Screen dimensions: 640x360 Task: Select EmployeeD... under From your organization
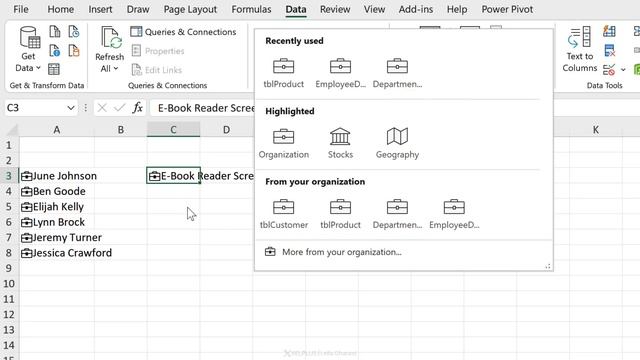[454, 214]
